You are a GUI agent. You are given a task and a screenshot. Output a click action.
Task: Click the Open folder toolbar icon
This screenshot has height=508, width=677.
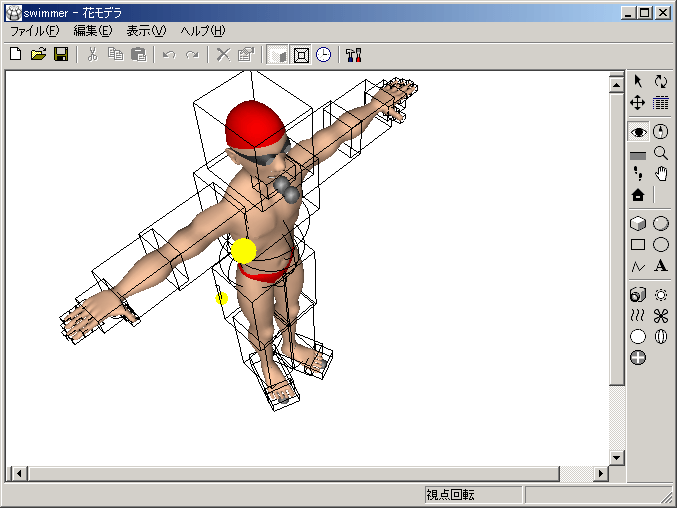pos(38,55)
